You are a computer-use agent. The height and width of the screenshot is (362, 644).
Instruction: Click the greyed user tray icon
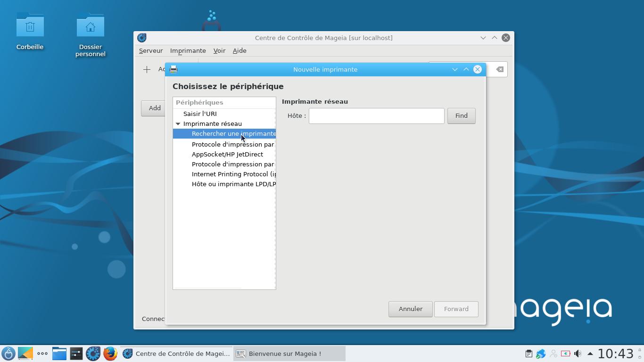click(x=553, y=354)
